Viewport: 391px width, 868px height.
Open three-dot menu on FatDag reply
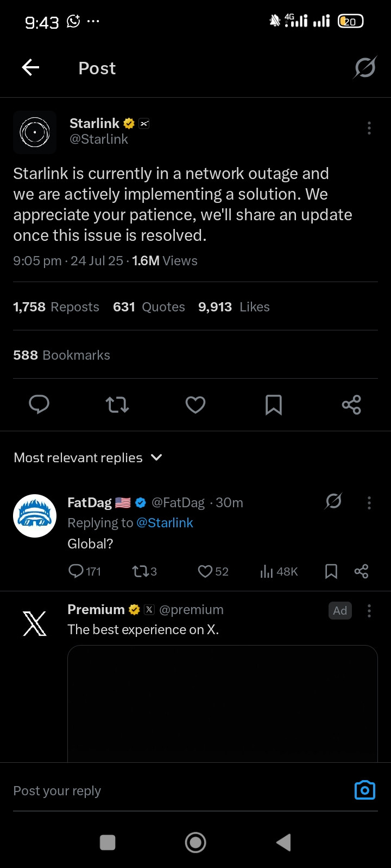point(369,503)
